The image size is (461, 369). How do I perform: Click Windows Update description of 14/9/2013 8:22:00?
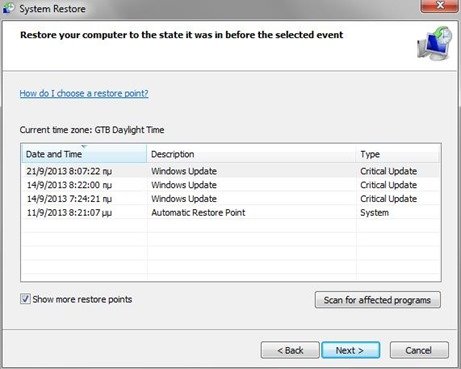(x=184, y=185)
